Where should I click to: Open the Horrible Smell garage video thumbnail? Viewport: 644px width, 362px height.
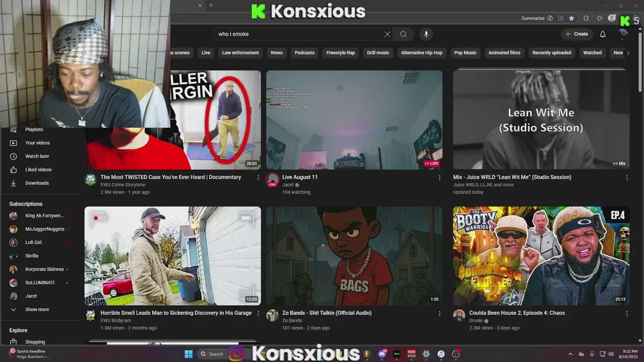(173, 256)
